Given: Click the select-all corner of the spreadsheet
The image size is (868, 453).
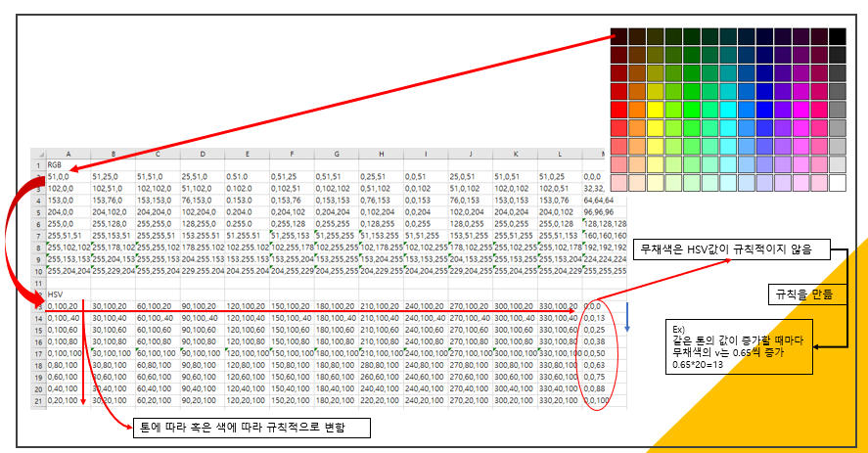Looking at the screenshot, I should tap(38, 154).
